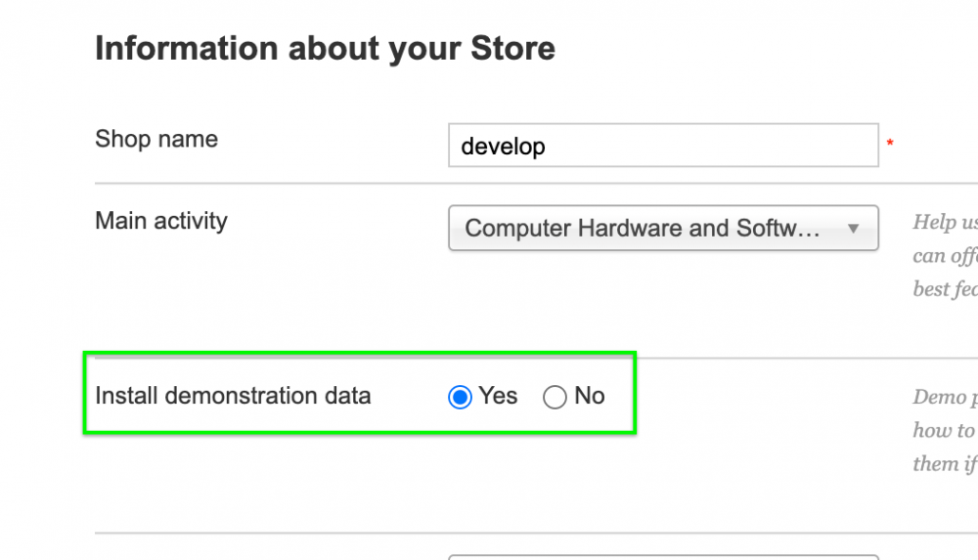
Task: Click the "No" radio label text
Action: 590,396
